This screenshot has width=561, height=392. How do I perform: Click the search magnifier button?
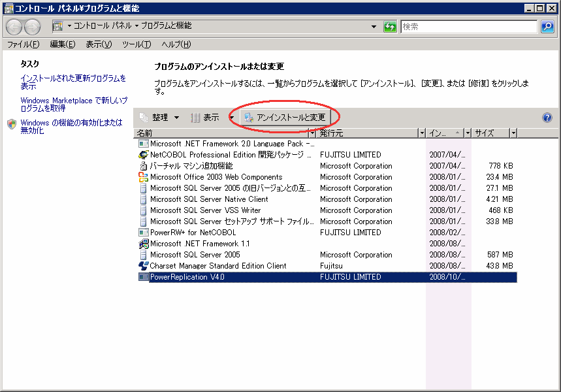(547, 27)
